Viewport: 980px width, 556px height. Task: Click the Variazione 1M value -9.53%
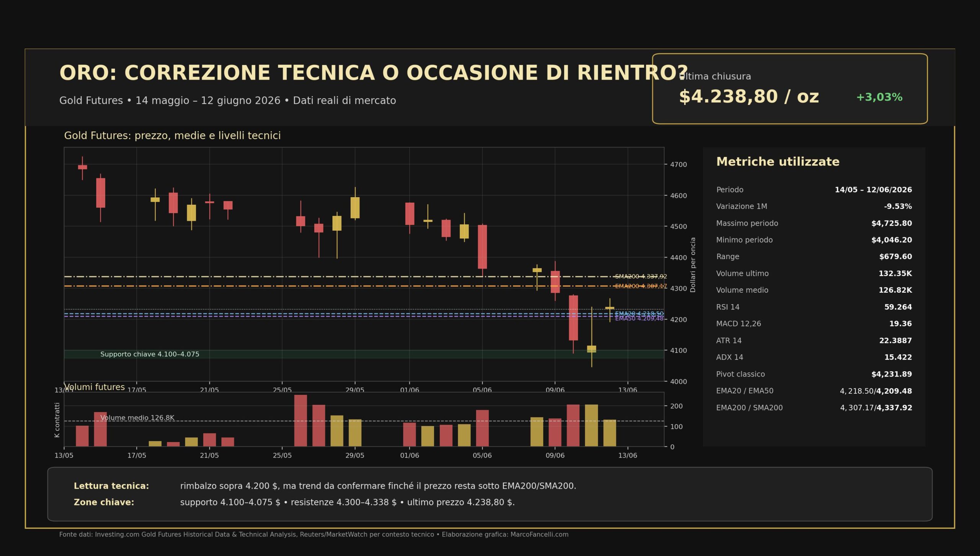tap(898, 206)
